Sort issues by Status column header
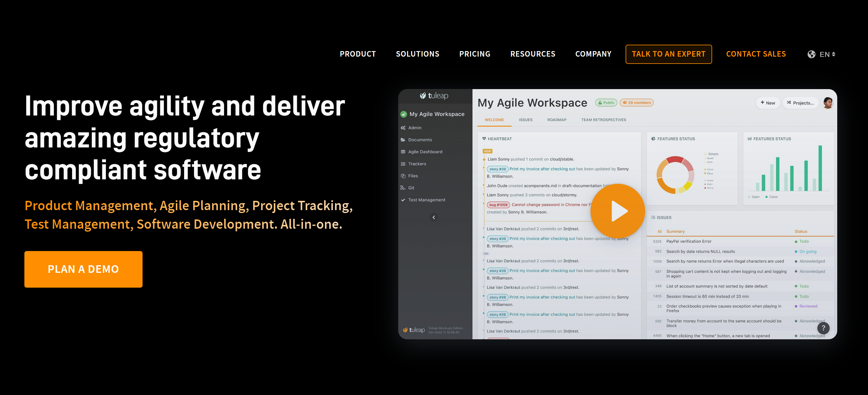 click(x=801, y=232)
